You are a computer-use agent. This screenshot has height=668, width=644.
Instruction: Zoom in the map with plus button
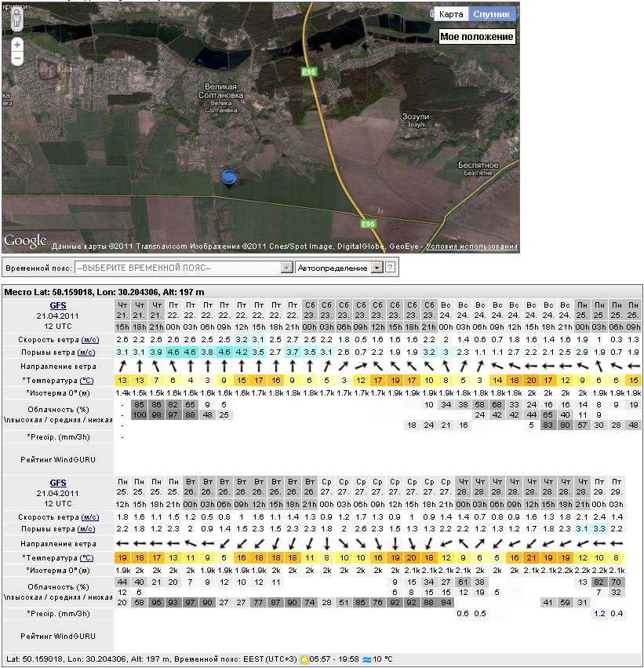[x=17, y=46]
